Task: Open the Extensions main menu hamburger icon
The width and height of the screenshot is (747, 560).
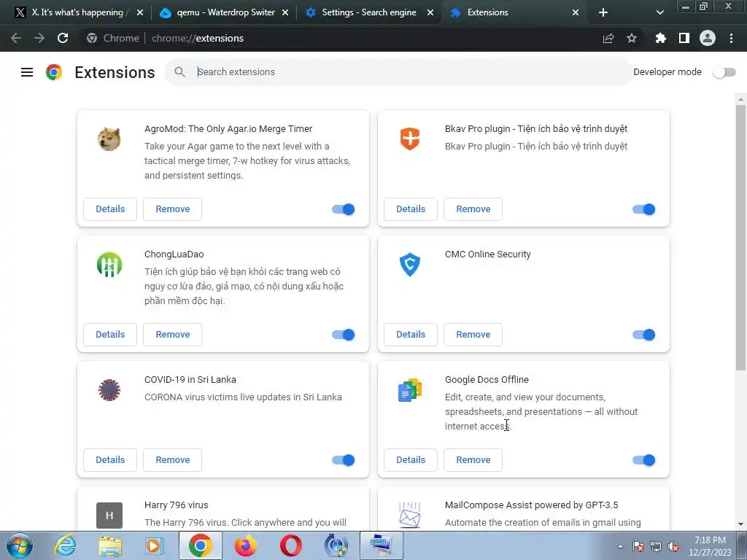Action: pos(27,72)
